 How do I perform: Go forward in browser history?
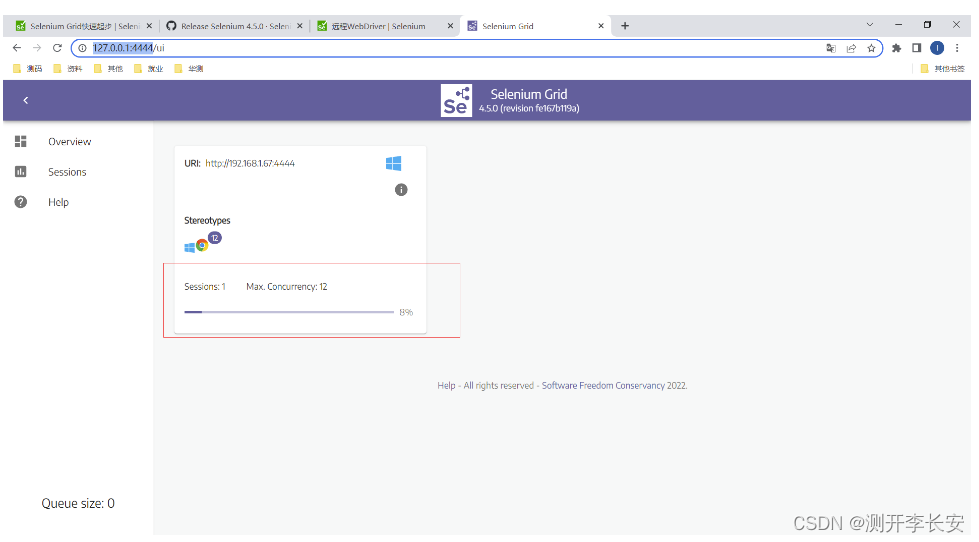(x=37, y=48)
